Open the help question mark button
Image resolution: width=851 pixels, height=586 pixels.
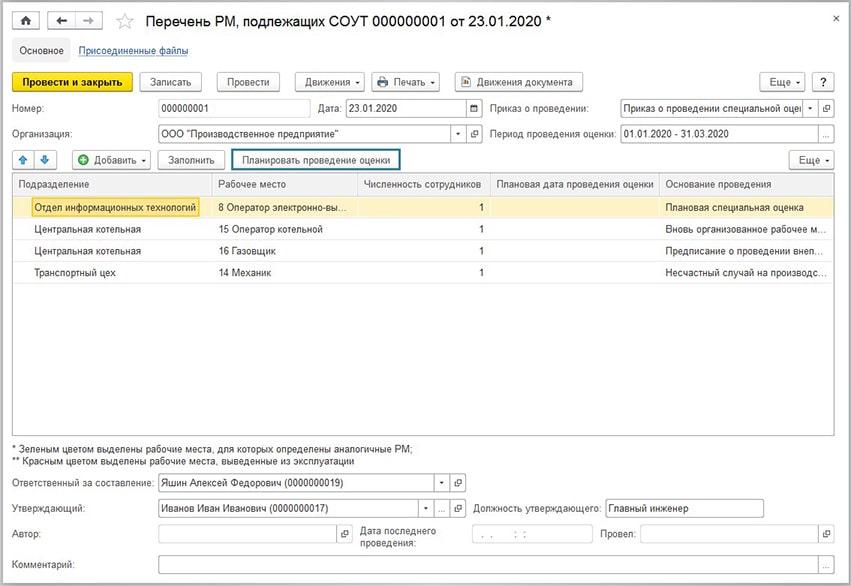coord(823,82)
